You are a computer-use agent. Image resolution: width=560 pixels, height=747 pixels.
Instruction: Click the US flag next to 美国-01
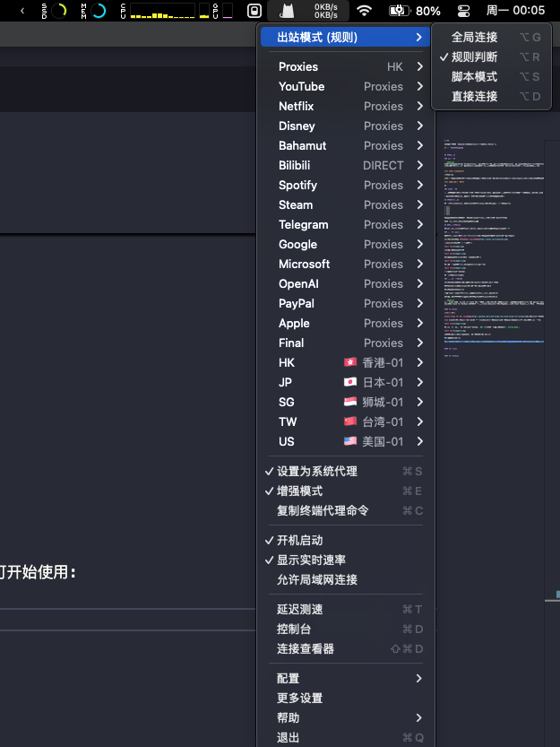[350, 441]
